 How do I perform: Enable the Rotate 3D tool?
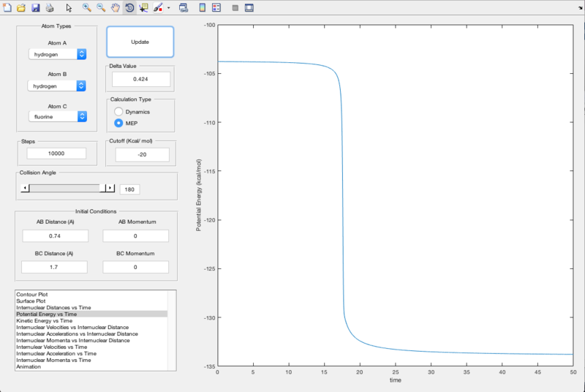coord(129,7)
